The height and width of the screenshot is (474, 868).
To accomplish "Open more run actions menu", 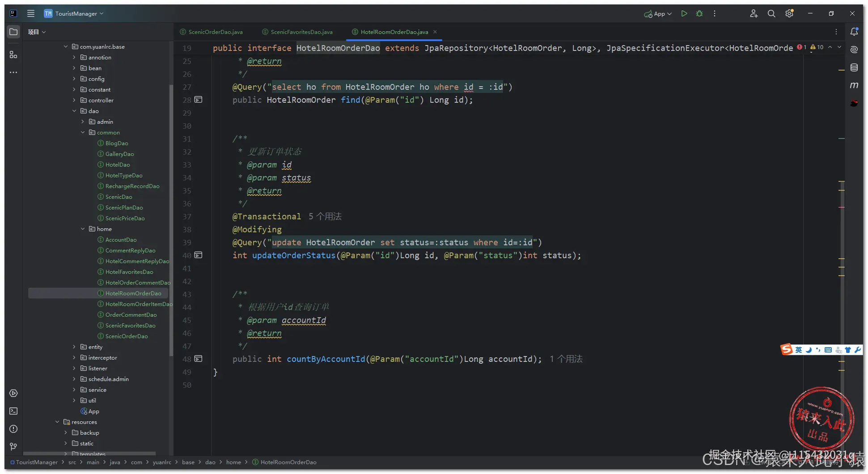I will 715,13.
